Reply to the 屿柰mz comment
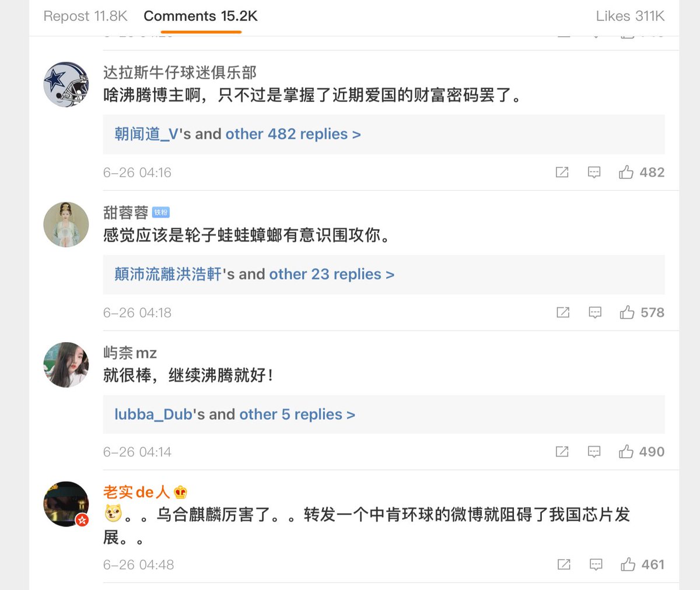 coord(594,452)
